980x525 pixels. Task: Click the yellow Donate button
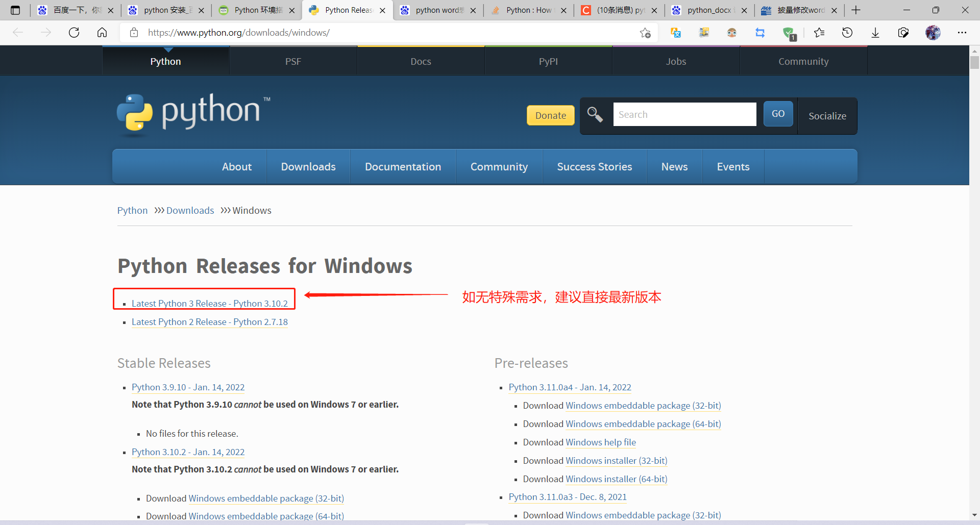pos(551,115)
